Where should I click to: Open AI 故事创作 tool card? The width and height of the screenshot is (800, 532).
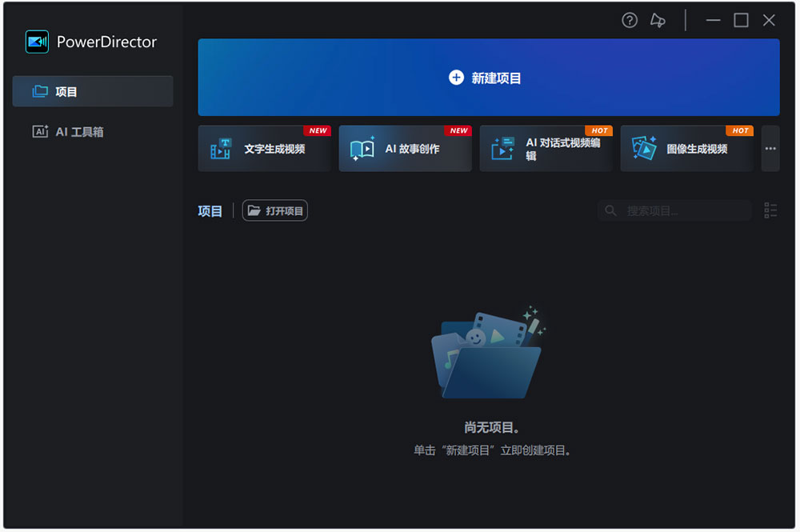coord(405,149)
